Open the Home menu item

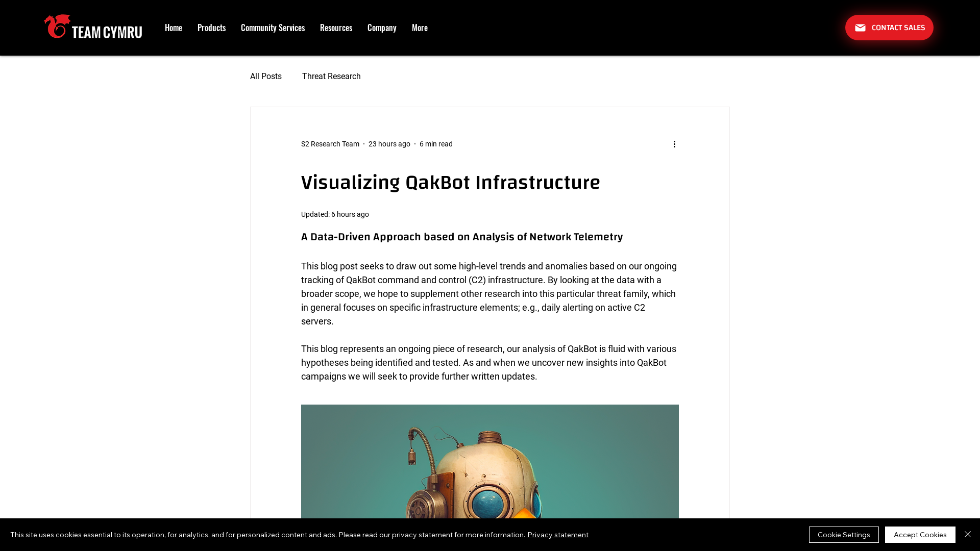(x=174, y=28)
